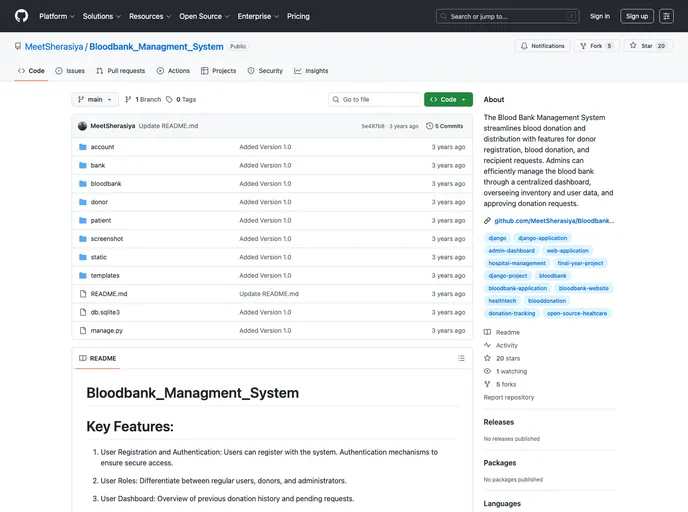Viewport: 688px width, 512px height.
Task: Open the github.com/MeetSherasiya/Bloodbank link
Action: [554, 221]
